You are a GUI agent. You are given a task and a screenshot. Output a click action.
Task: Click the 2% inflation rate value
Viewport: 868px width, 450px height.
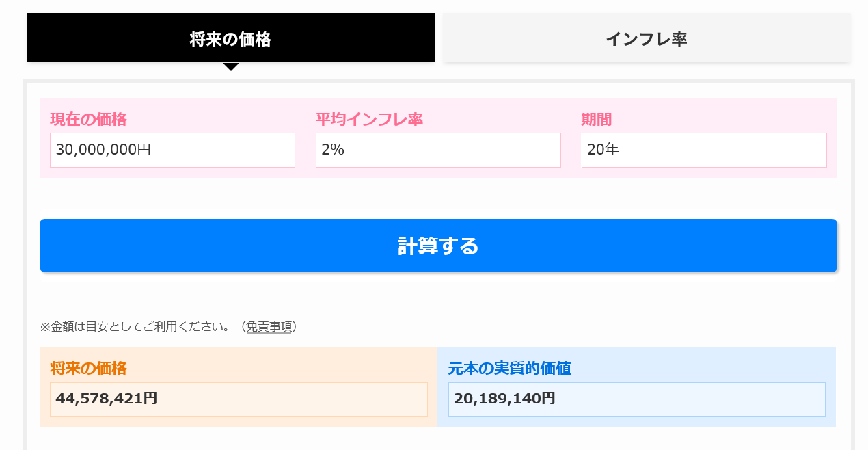(x=333, y=150)
